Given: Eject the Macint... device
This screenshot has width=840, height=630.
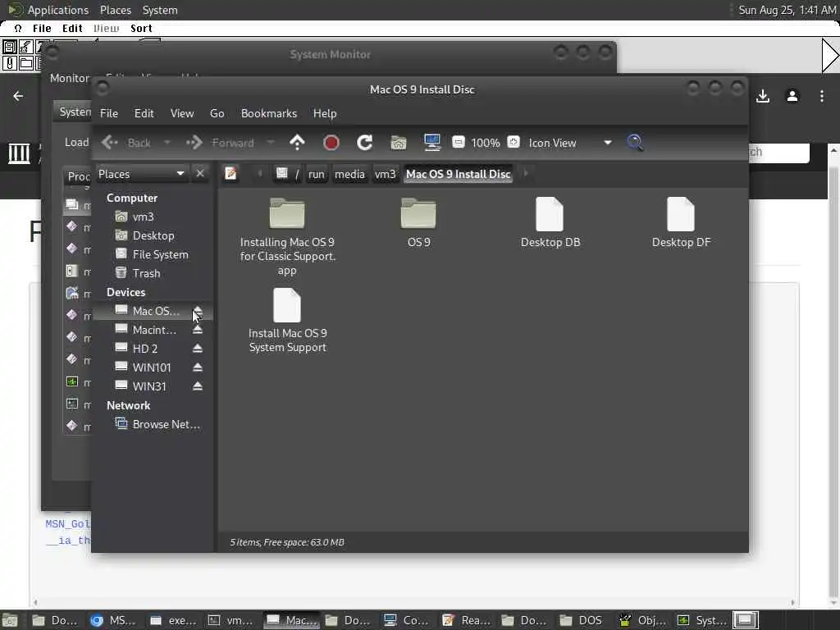Looking at the screenshot, I should (198, 330).
